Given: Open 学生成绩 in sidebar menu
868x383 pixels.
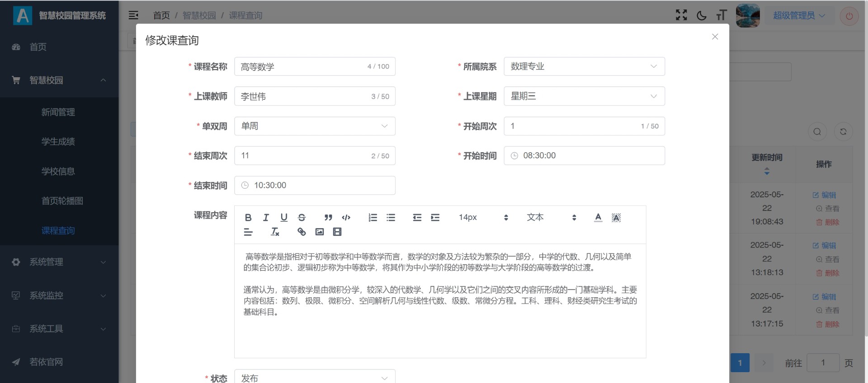Looking at the screenshot, I should coord(58,142).
